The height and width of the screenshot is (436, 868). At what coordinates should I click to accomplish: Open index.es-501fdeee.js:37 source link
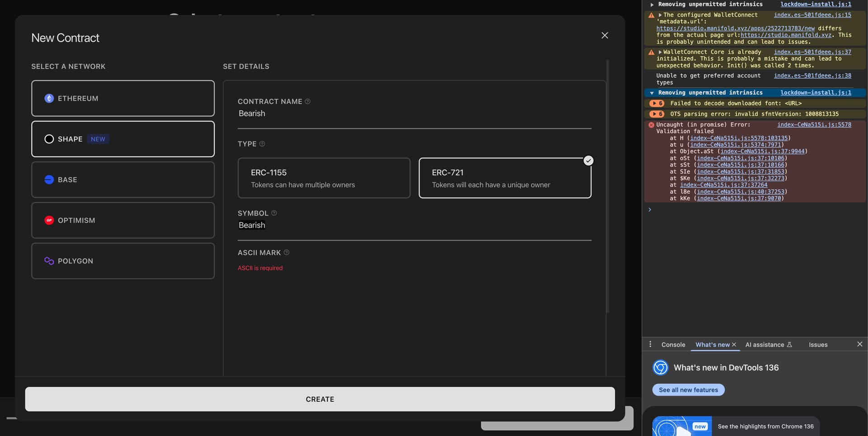pos(812,52)
